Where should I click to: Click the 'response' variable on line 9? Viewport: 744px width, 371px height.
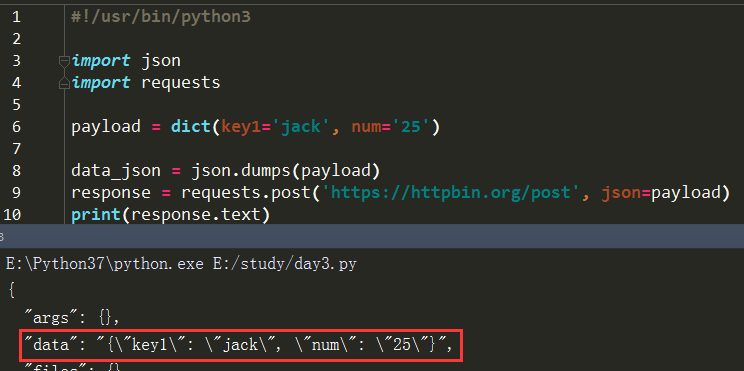(111, 193)
